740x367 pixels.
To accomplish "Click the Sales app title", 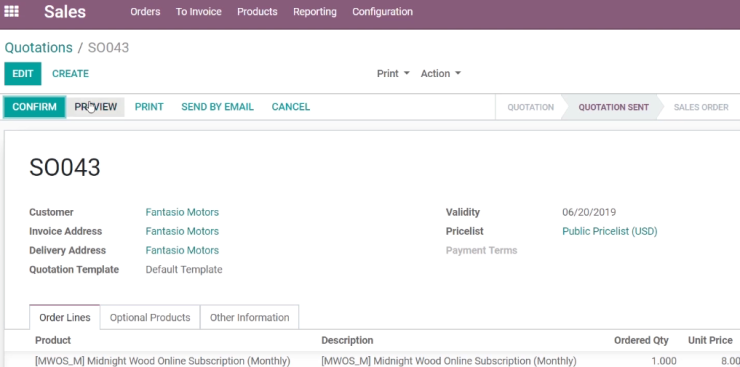I will [x=65, y=12].
